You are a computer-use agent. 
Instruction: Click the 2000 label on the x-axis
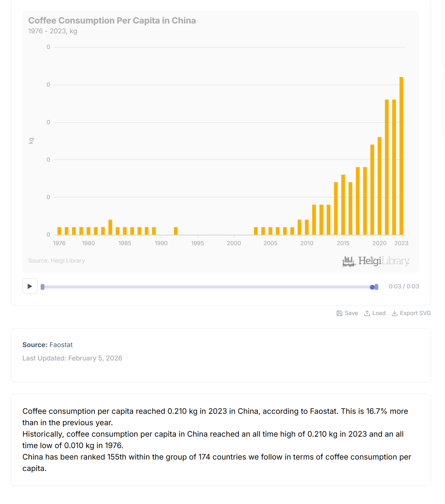point(234,243)
